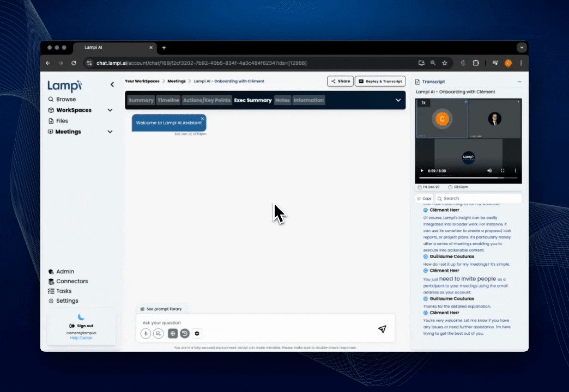
Task: Open the tab search dropdown
Action: point(522,47)
